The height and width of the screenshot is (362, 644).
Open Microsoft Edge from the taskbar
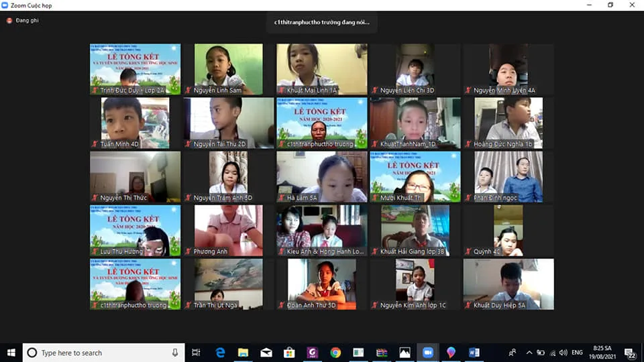tap(220, 353)
